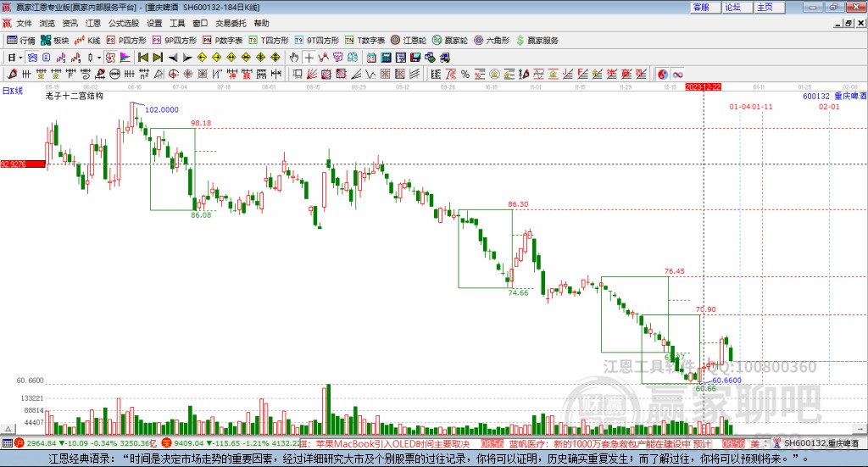Open the 江恩 menu
Image resolution: width=868 pixels, height=467 pixels.
tap(93, 23)
